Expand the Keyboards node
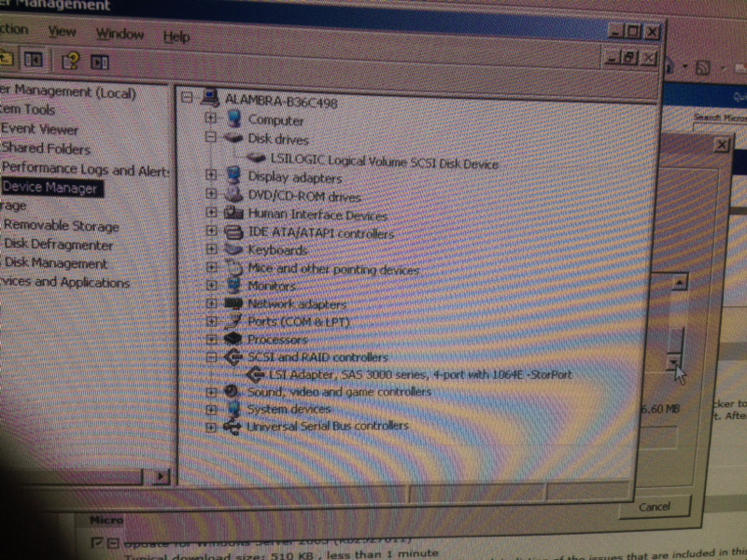 coord(211,248)
